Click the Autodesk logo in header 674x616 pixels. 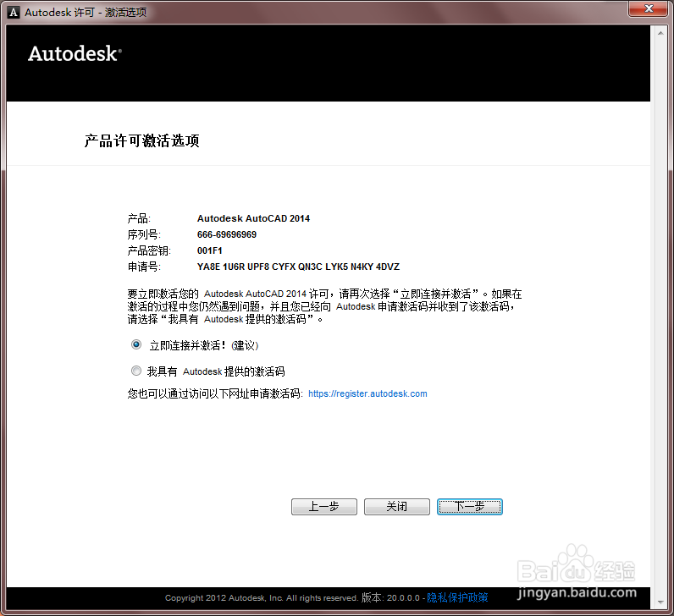coord(75,54)
